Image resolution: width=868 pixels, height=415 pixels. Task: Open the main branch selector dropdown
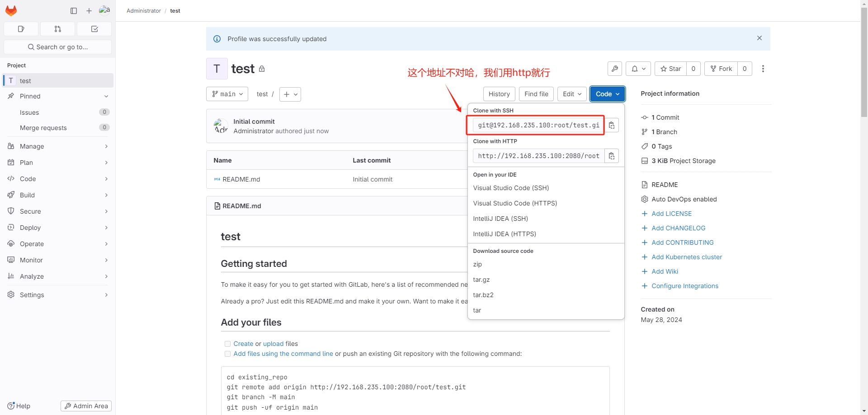click(x=227, y=94)
